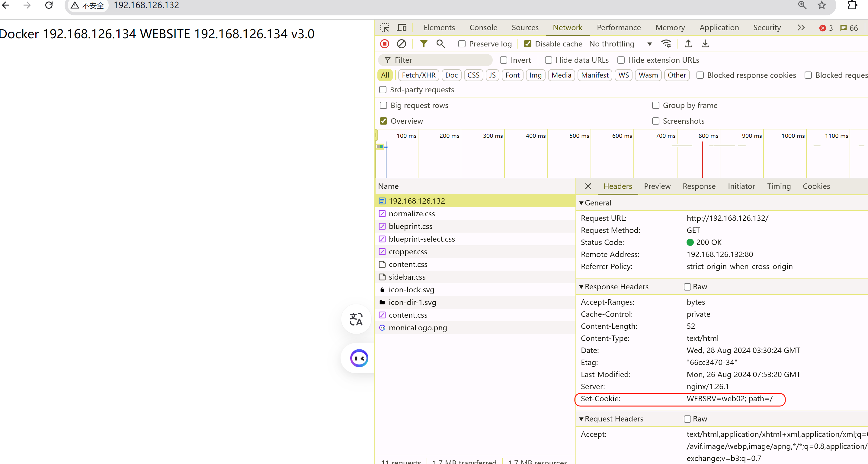Uncheck the Disable cache checkbox
Screen dimensions: 868x464
528,44
